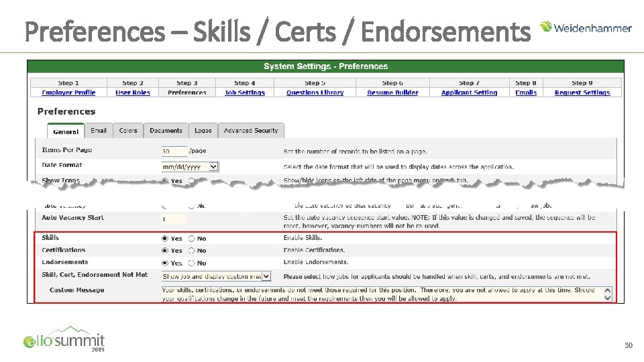Open the User Roles step link

(133, 93)
